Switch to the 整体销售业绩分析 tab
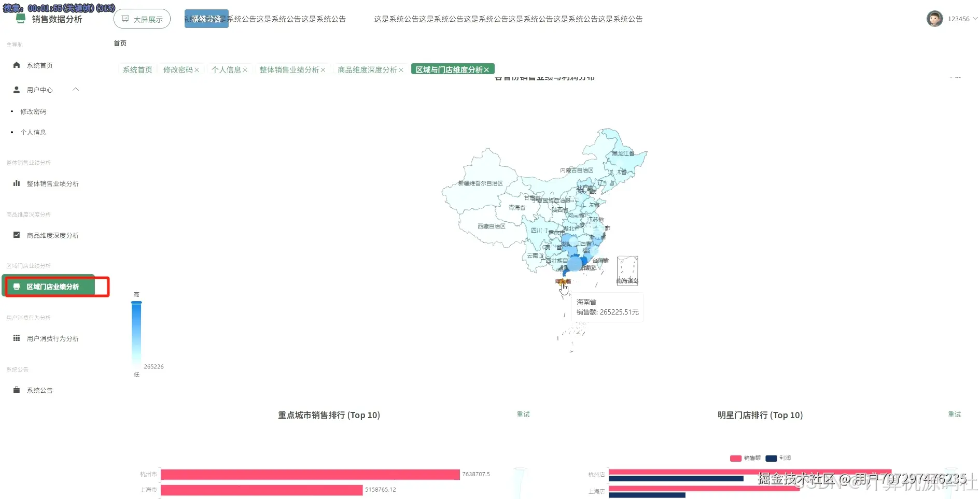The height and width of the screenshot is (499, 980). coord(289,69)
